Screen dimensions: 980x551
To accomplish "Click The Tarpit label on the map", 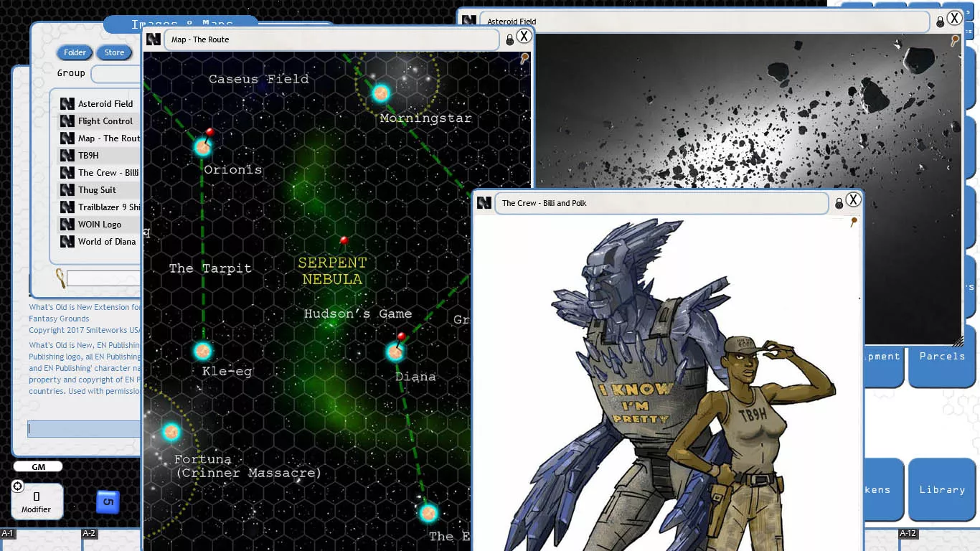I will tap(210, 268).
